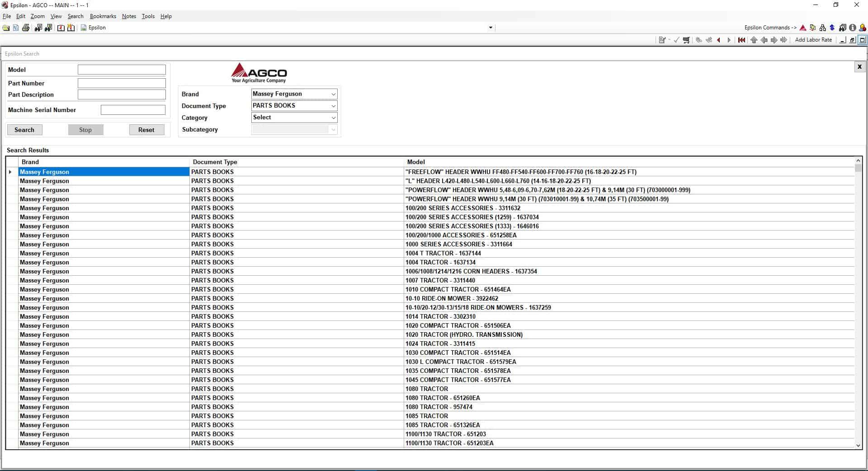
Task: Click the open folder toolbar icon
Action: [6, 28]
